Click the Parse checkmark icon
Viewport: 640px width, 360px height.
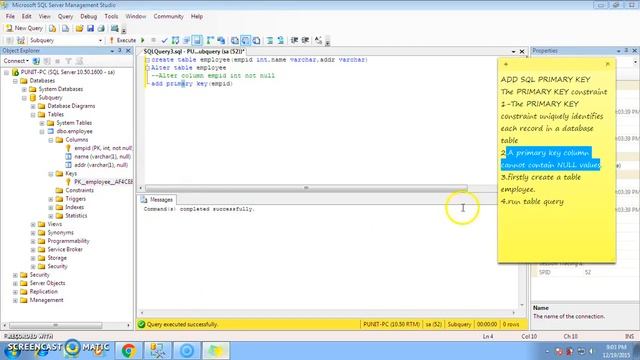(x=164, y=40)
